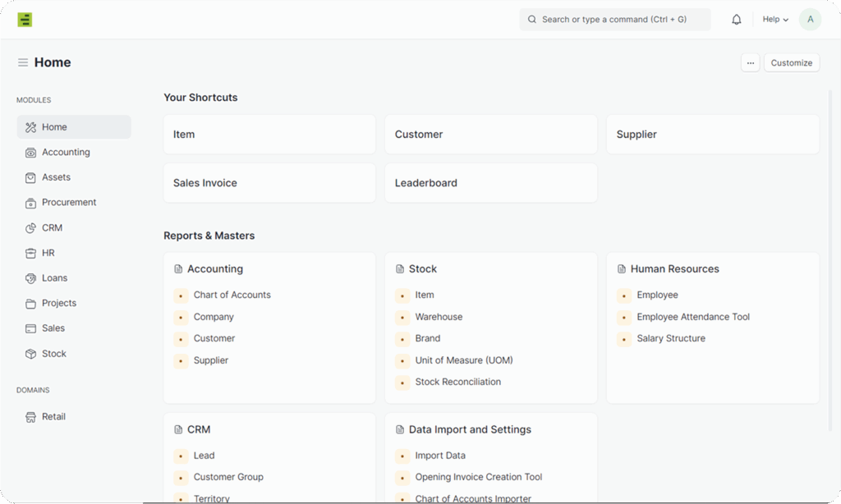Click the Customize button
This screenshot has height=504, width=841.
[x=792, y=63]
